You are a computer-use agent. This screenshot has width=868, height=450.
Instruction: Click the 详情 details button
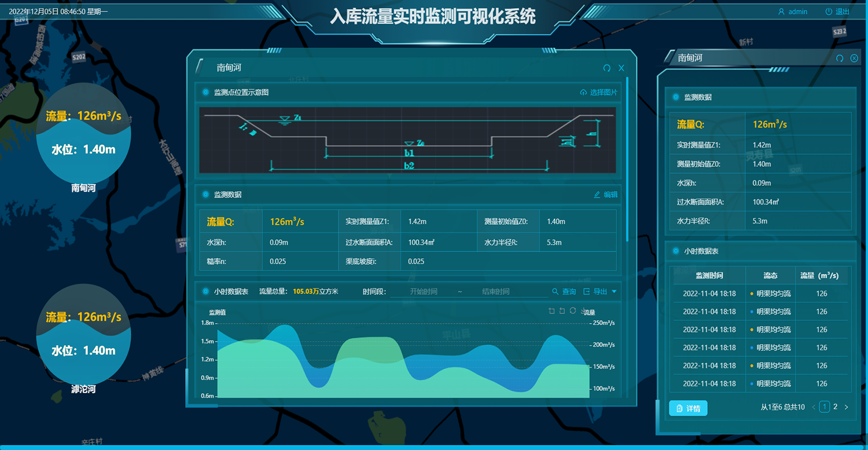pos(688,408)
